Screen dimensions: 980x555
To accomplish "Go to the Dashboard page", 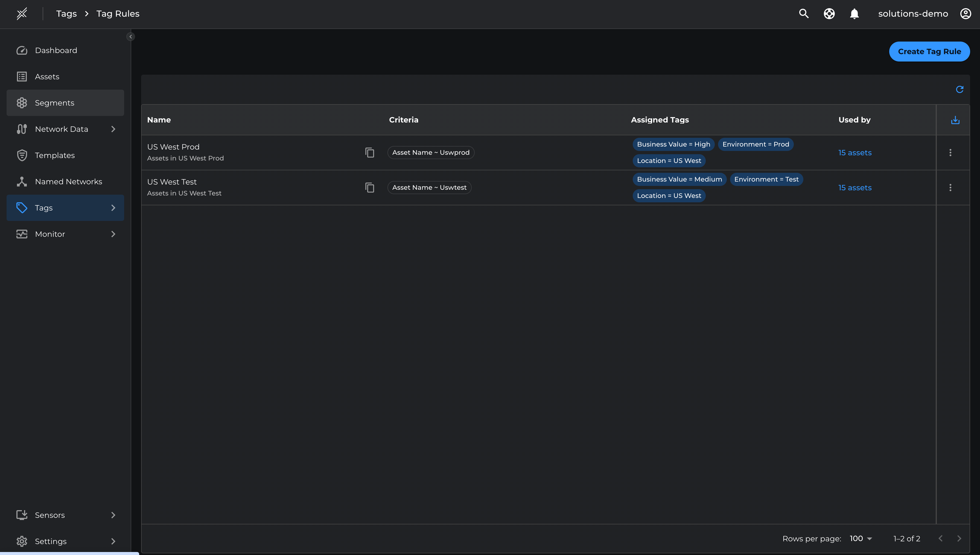I will point(56,50).
